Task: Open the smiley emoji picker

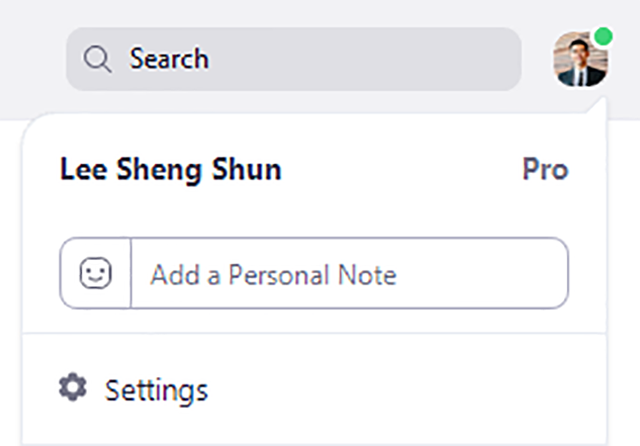Action: (x=96, y=273)
